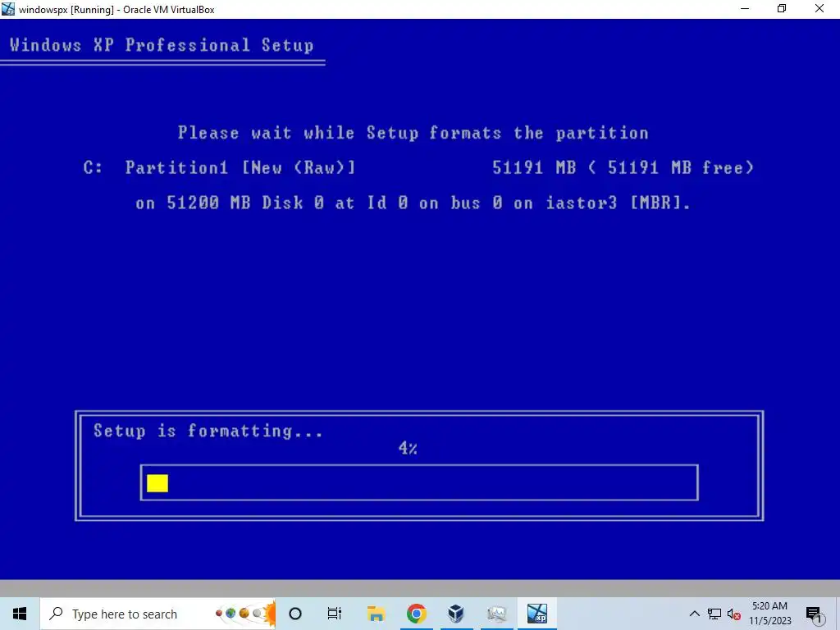840x630 pixels.
Task: Click the Windows XP Professional Setup heading
Action: (162, 45)
